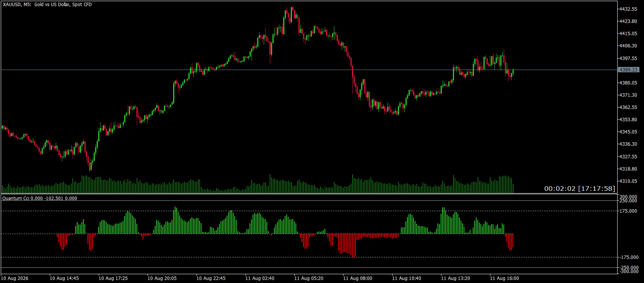Viewport: 644px width, 283px height.
Task: Click the 175.000 CCI level label
Action: coord(628,211)
